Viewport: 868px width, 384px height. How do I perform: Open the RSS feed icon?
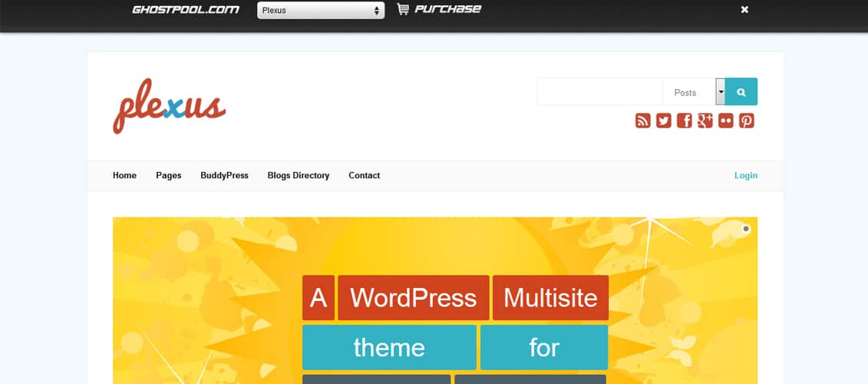tap(642, 121)
